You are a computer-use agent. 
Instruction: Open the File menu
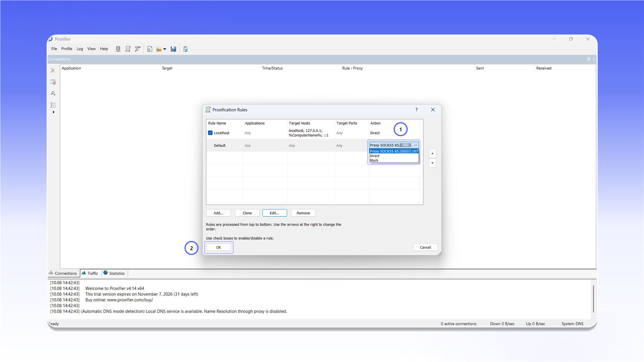point(54,49)
